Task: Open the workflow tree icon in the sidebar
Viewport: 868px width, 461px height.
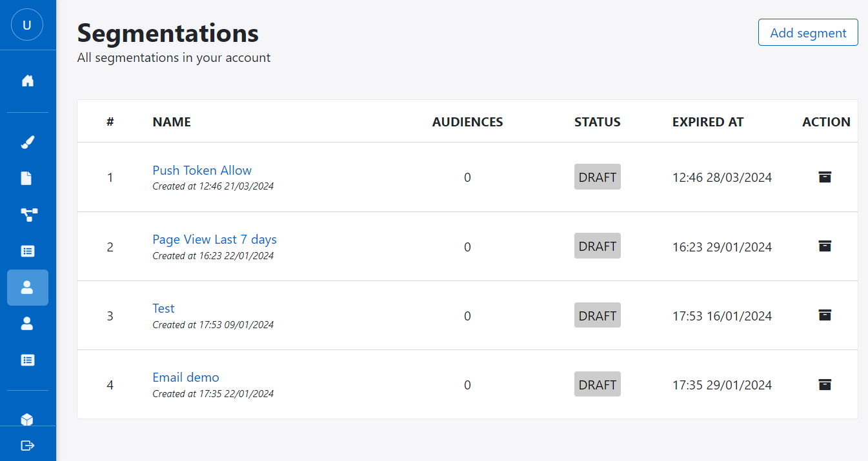Action: (x=27, y=215)
